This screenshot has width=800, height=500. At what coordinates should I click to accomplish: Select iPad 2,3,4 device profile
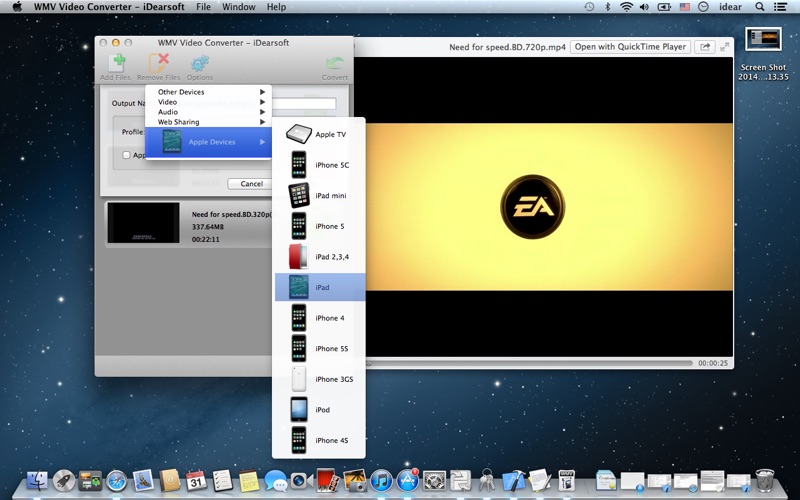click(x=319, y=257)
